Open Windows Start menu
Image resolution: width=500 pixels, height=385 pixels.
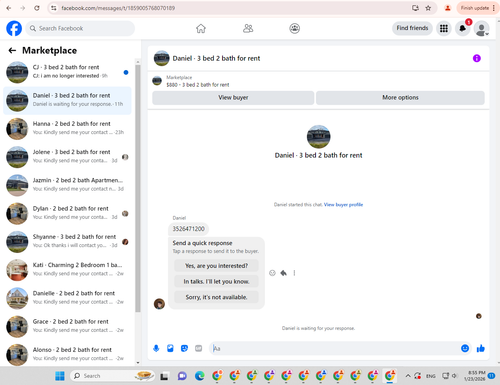point(60,376)
